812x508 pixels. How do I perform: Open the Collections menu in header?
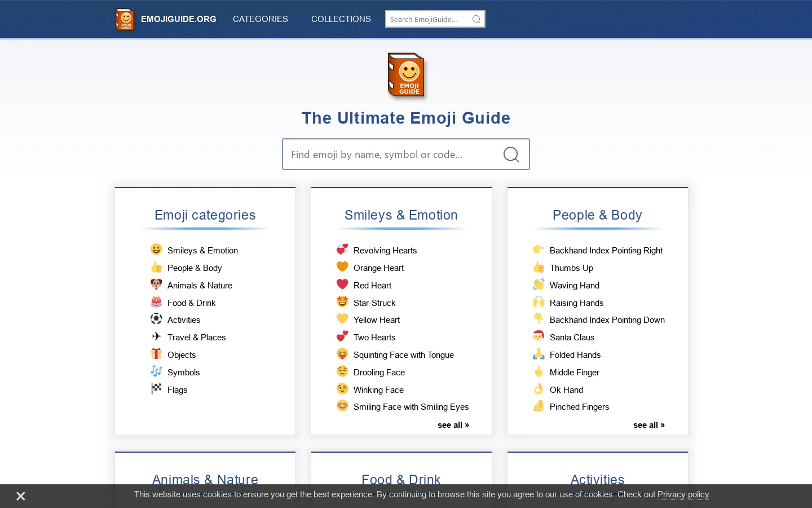(x=341, y=19)
